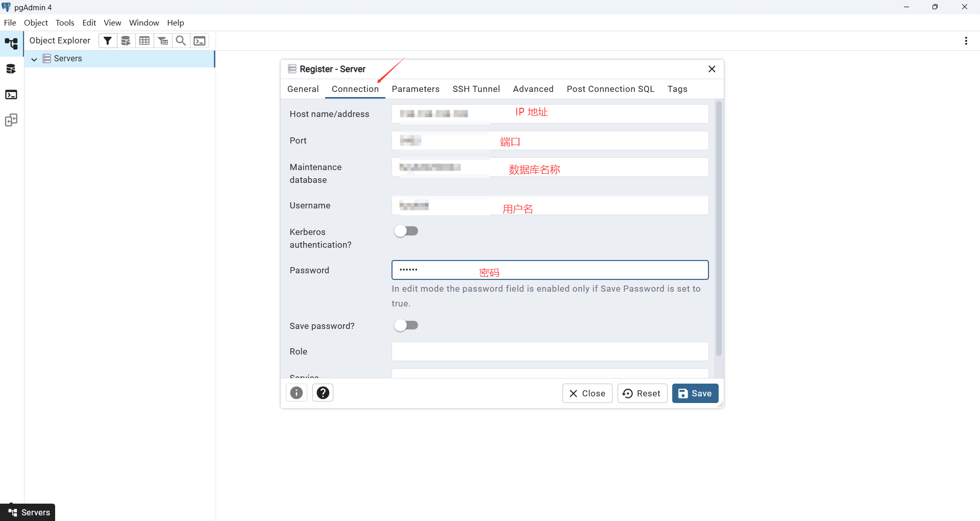Collapse the Servers tree node chevron
The height and width of the screenshot is (521, 980).
[x=34, y=59]
